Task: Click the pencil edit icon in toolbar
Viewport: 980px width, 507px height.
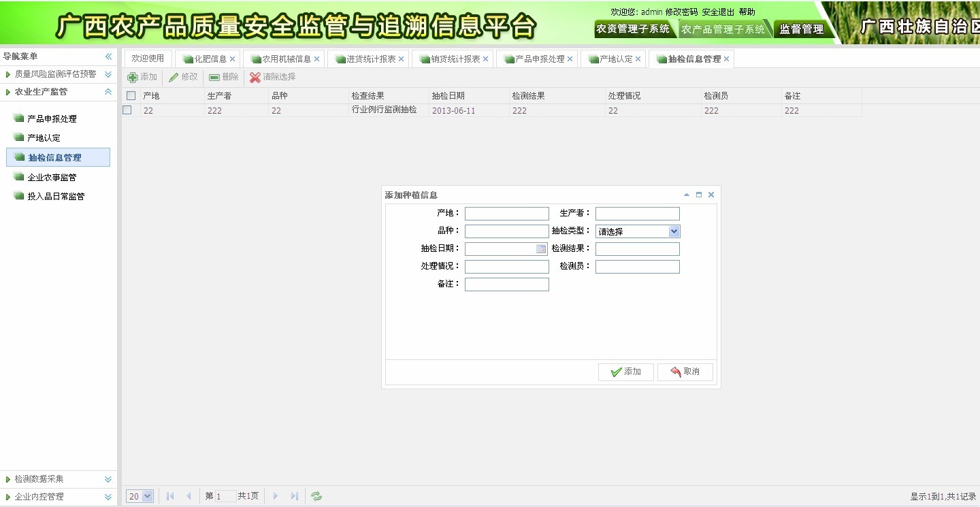Action: (174, 78)
